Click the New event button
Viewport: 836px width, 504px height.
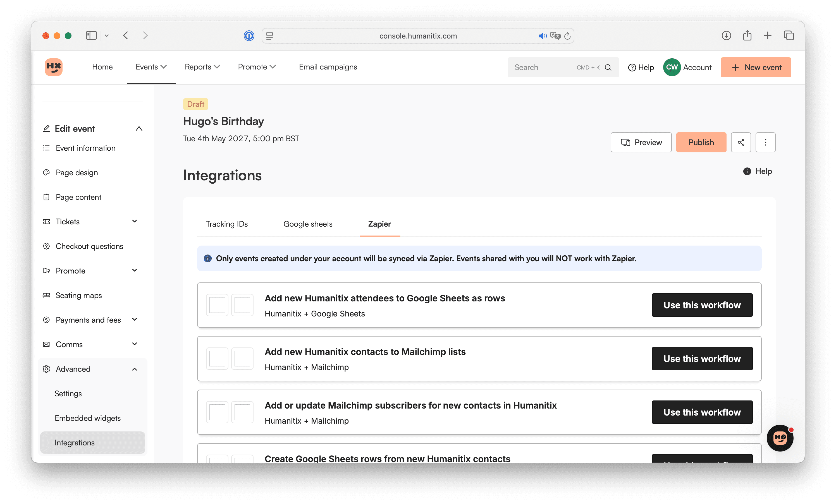point(756,67)
